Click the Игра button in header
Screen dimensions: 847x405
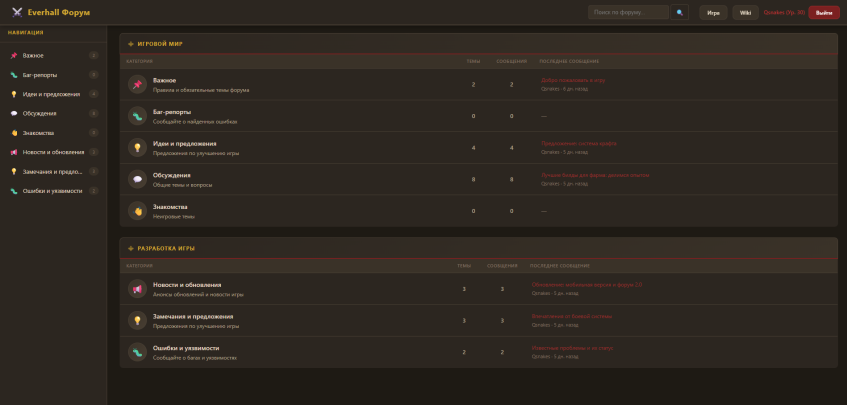pyautogui.click(x=713, y=13)
